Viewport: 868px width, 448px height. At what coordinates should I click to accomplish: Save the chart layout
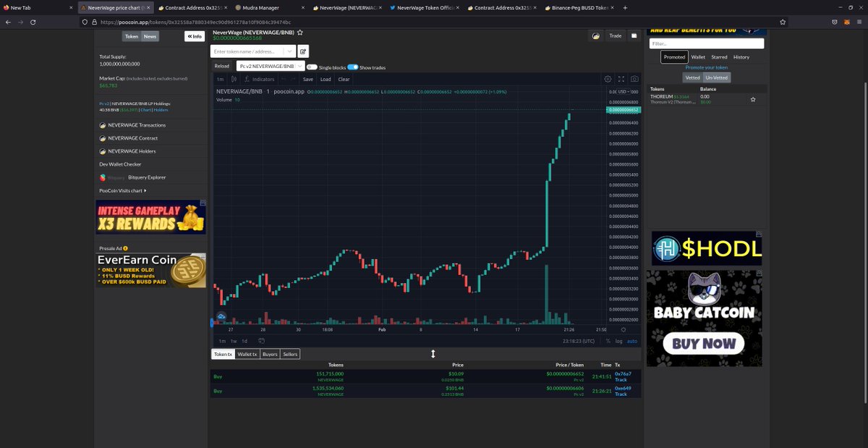click(308, 79)
